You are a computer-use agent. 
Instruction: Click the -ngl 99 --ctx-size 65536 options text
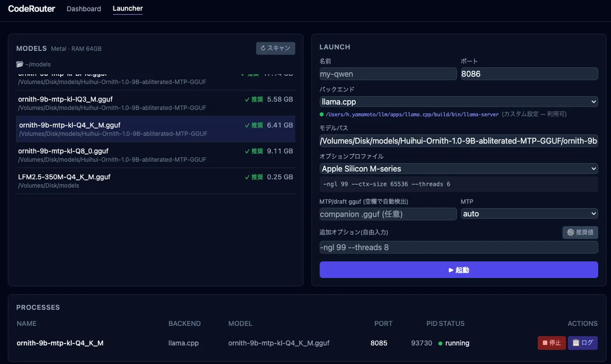click(x=387, y=184)
